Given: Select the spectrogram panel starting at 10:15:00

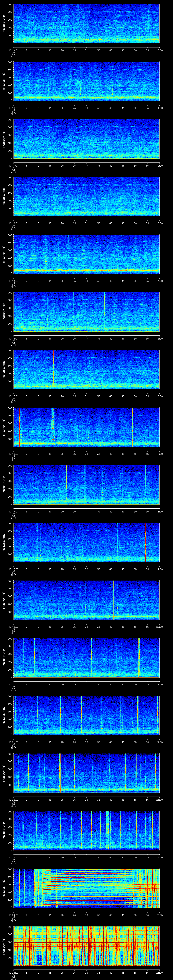Looking at the screenshot, I should click(x=86, y=369).
